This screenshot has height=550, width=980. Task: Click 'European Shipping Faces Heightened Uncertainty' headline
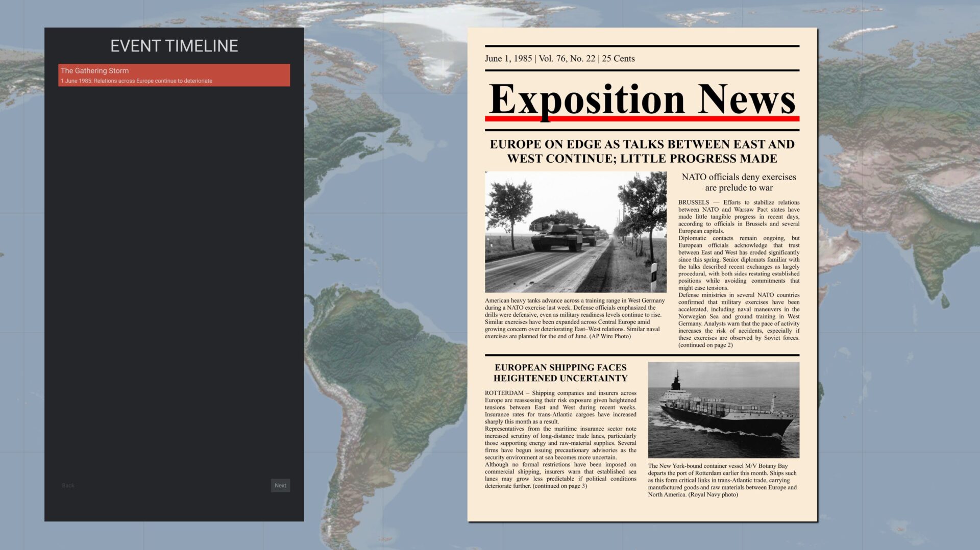[560, 373]
